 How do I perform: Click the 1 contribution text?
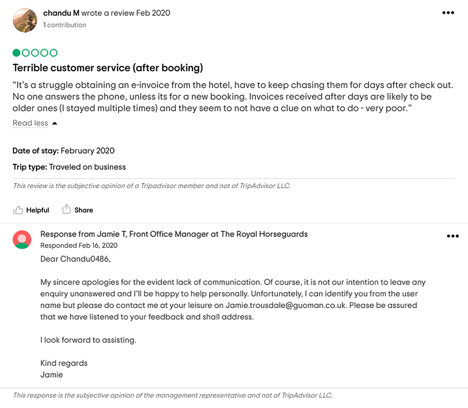coord(65,25)
